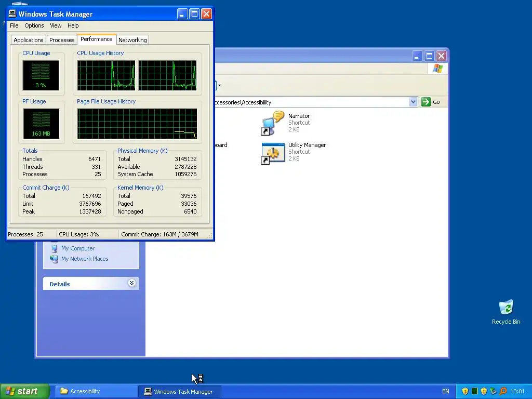Close the Windows Task Manager window
The width and height of the screenshot is (532, 399).
click(207, 14)
